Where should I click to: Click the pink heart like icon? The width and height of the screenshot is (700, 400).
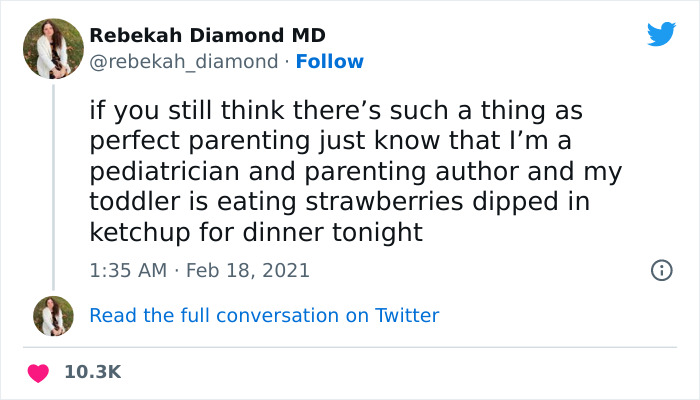38,373
